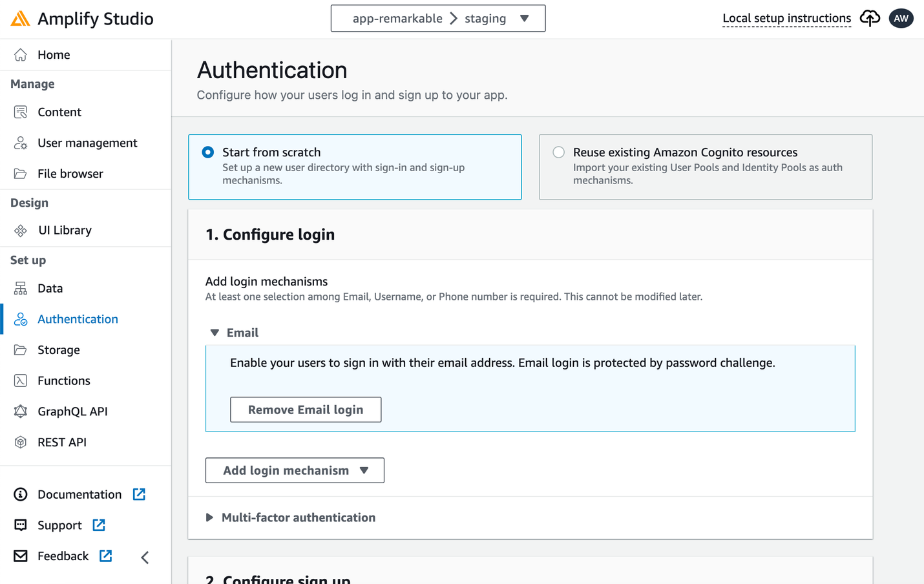Open the Add login mechanism dropdown
The height and width of the screenshot is (584, 924).
pyautogui.click(x=295, y=470)
